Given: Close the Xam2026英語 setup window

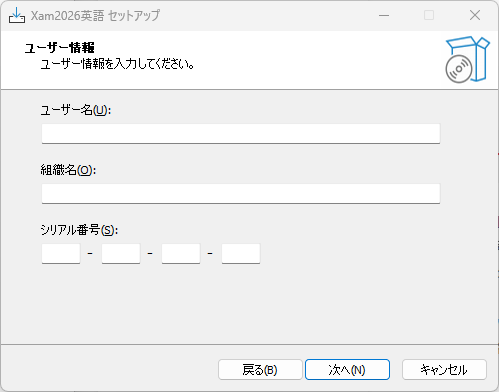Looking at the screenshot, I should pyautogui.click(x=475, y=15).
